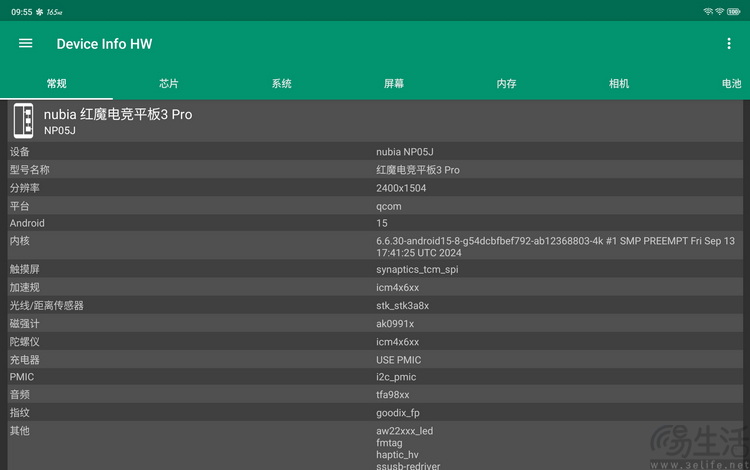This screenshot has height=470, width=750.
Task: Select the 光线/距离传感器 row label
Action: [46, 306]
